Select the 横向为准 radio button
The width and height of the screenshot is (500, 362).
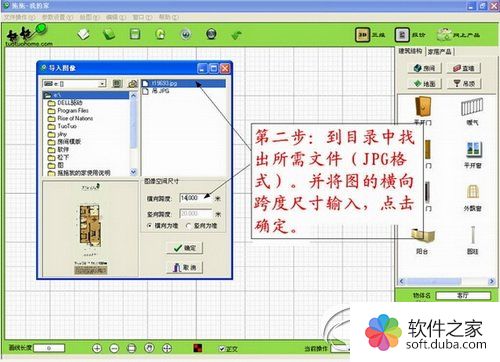click(x=150, y=226)
